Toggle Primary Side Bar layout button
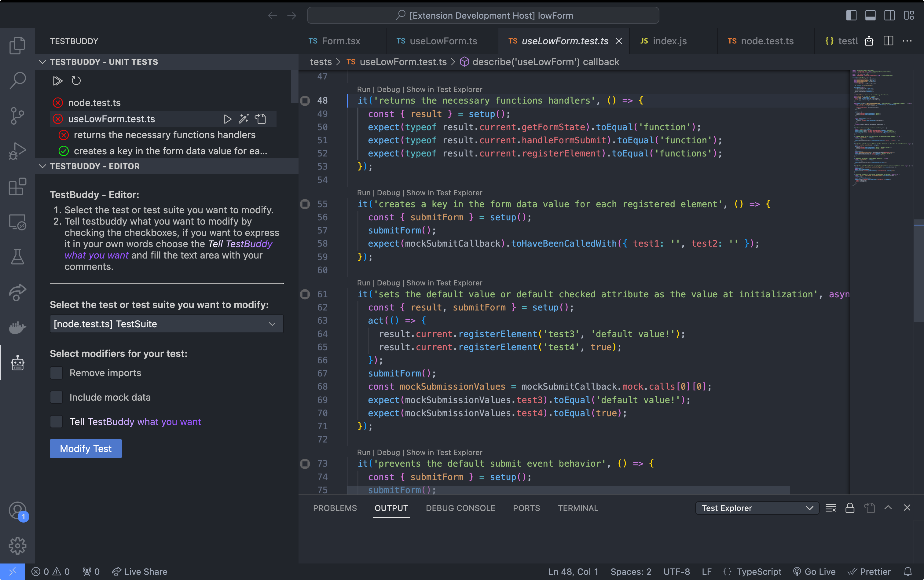This screenshot has width=924, height=580. coord(852,15)
